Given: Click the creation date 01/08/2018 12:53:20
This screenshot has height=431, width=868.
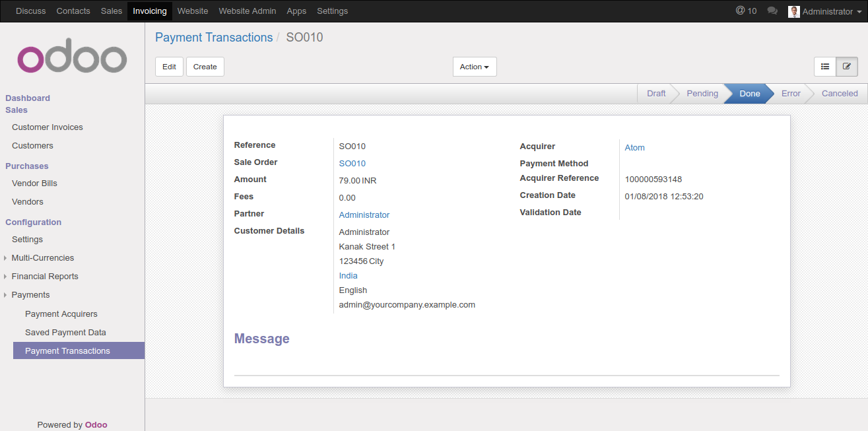Looking at the screenshot, I should click(664, 197).
